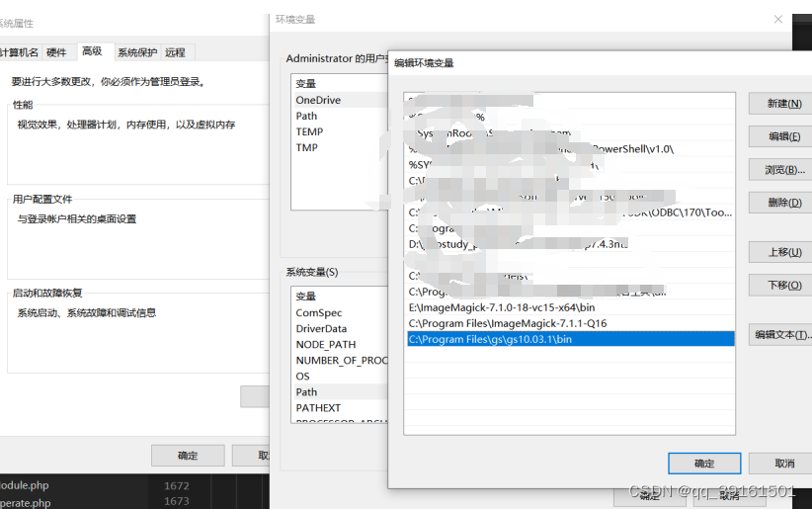The image size is (812, 509).
Task: Select the ComSpec system variable
Action: tap(341, 312)
